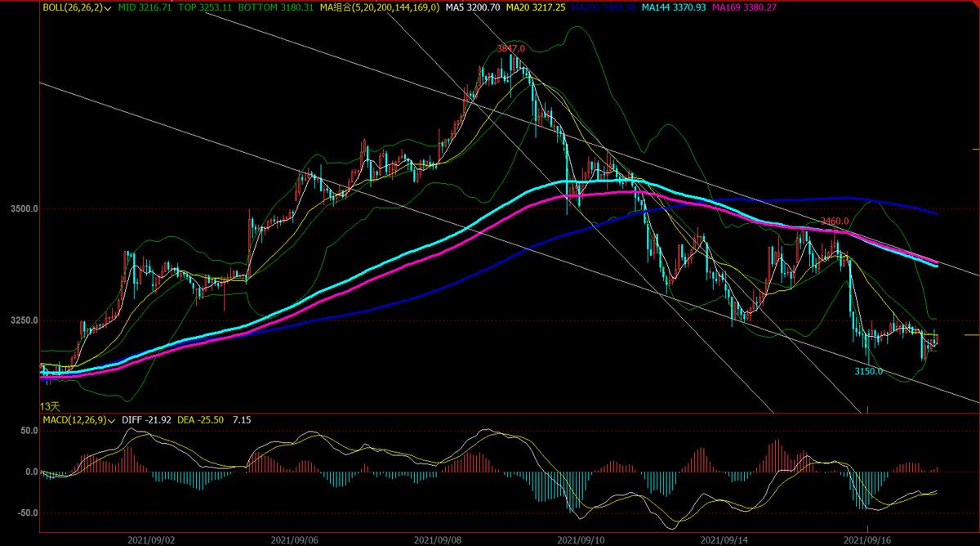Click the 3847.0 peak price marker
The image size is (980, 546).
pyautogui.click(x=510, y=49)
